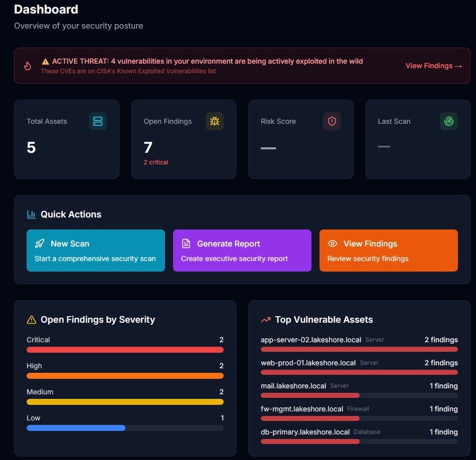
Task: Click the Total Assets value 5
Action: (x=31, y=148)
